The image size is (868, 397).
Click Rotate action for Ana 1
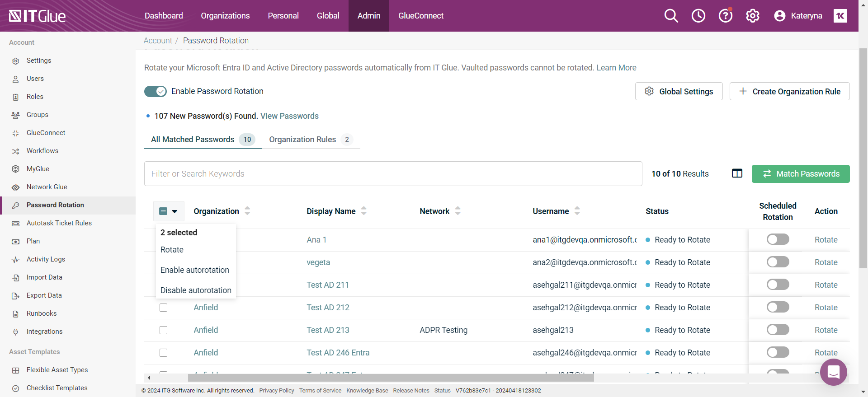(826, 240)
